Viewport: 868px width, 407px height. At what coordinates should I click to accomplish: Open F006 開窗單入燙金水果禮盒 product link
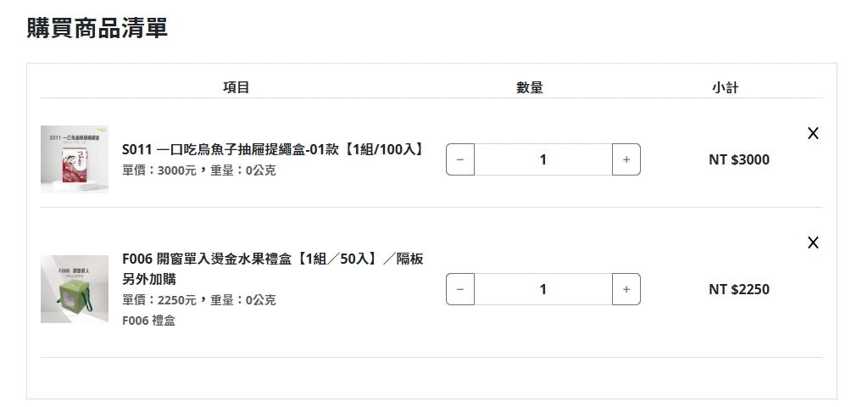point(272,259)
